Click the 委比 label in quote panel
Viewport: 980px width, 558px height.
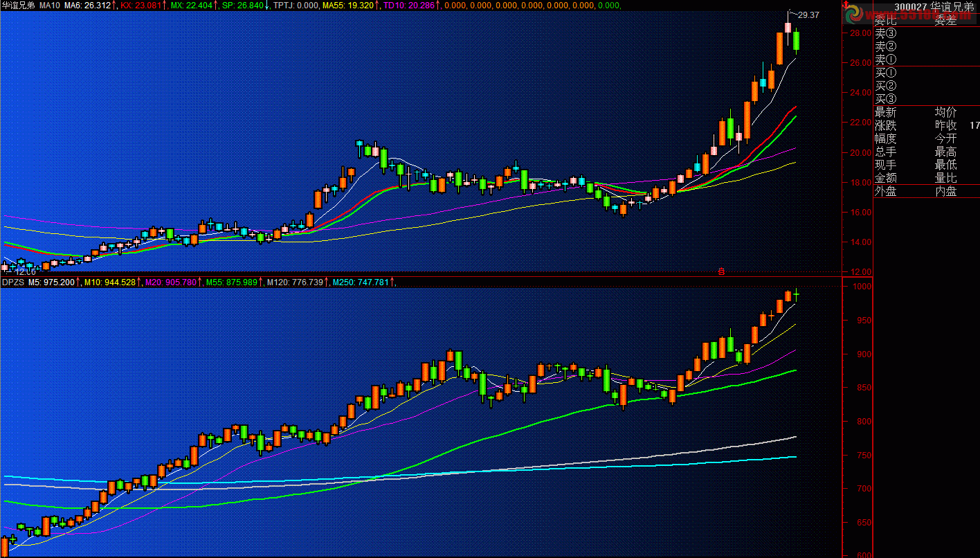point(885,21)
